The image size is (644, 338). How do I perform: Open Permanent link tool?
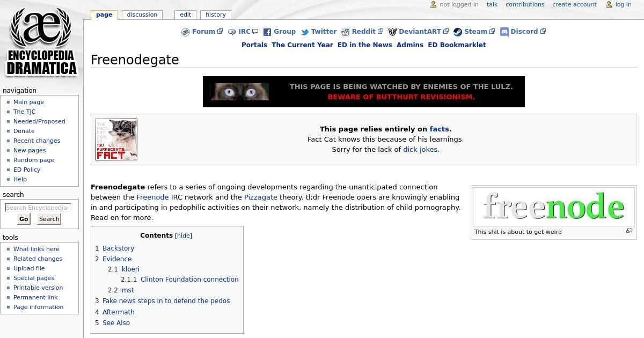[35, 297]
